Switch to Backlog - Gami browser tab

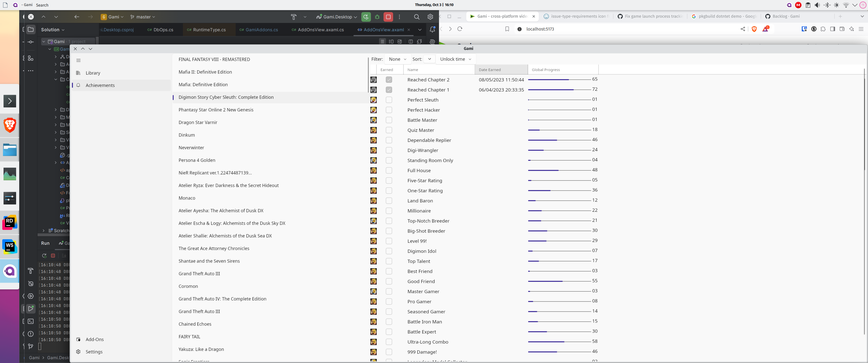pyautogui.click(x=785, y=16)
